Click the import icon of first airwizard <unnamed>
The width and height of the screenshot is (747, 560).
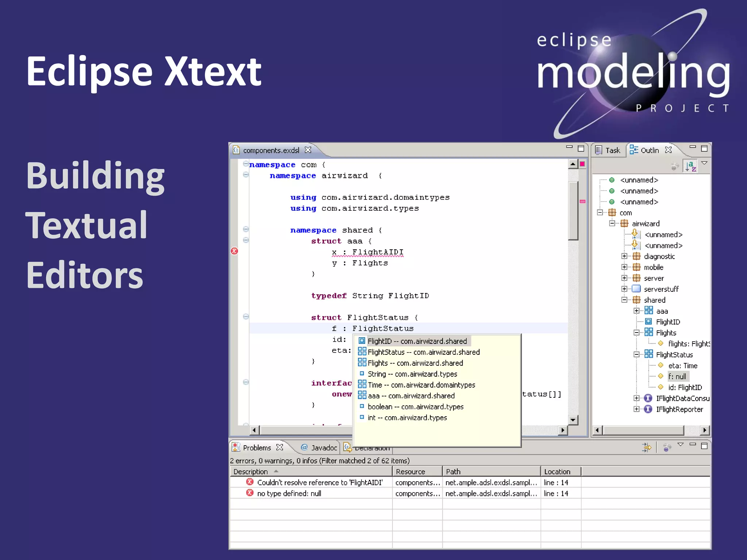[636, 234]
